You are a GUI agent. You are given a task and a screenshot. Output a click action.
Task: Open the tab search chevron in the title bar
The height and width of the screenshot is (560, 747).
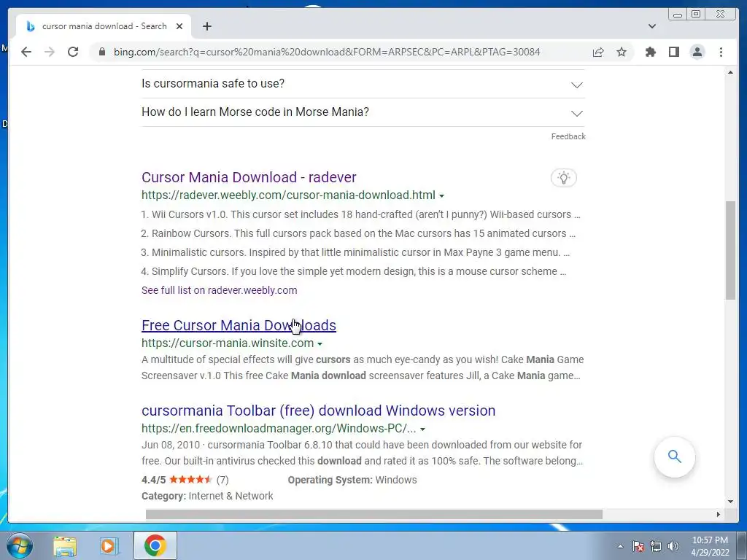tap(652, 26)
